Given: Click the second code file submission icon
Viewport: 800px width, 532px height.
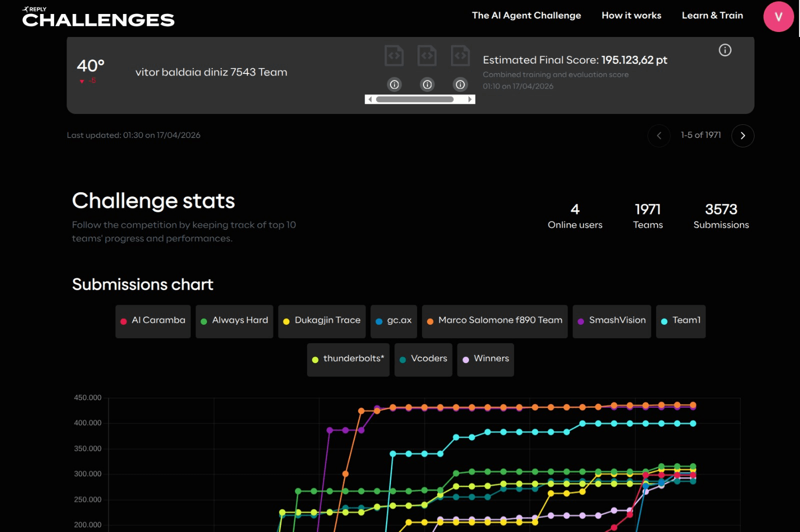Looking at the screenshot, I should [427, 55].
